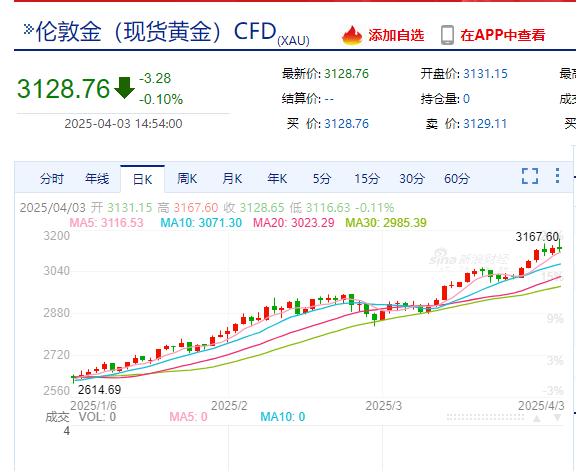576x471 pixels.
Task: Click the 2880 price axis label
Action: pyautogui.click(x=57, y=313)
